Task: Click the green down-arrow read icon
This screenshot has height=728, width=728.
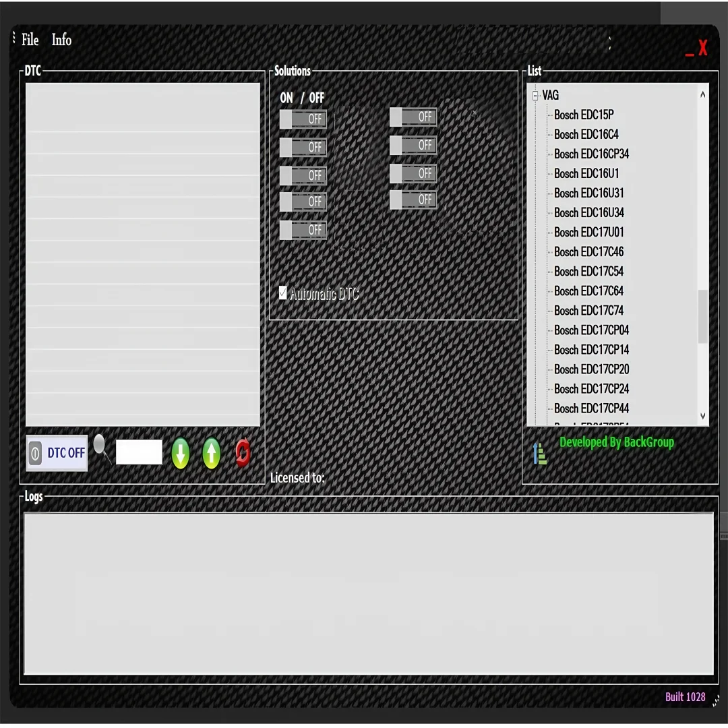Action: point(180,453)
